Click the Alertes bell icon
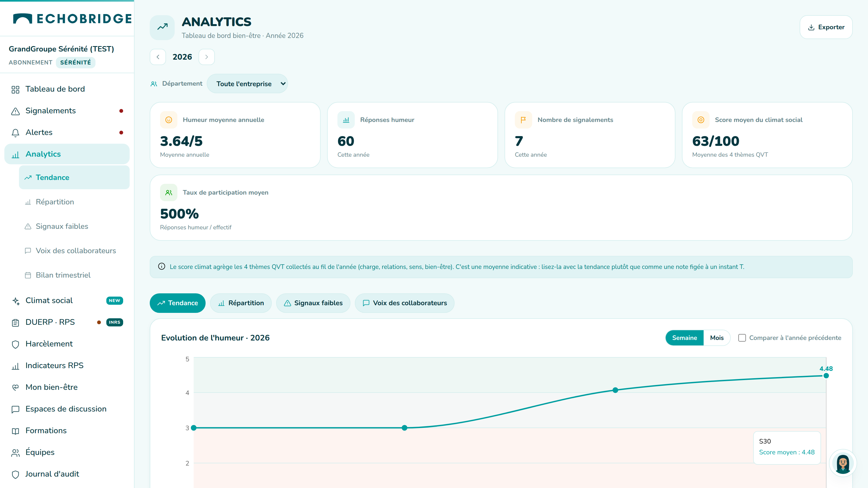Screen dimensions: 868x488 tap(15, 133)
